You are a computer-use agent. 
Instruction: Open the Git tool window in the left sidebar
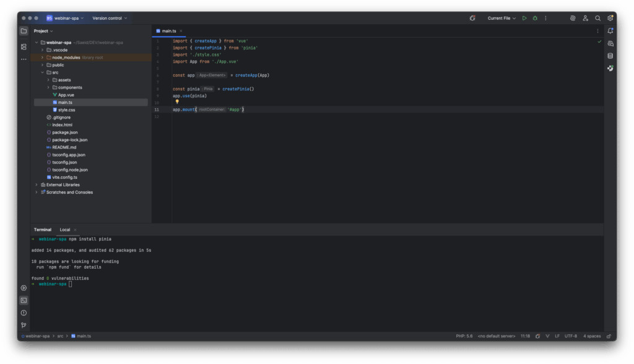point(24,325)
